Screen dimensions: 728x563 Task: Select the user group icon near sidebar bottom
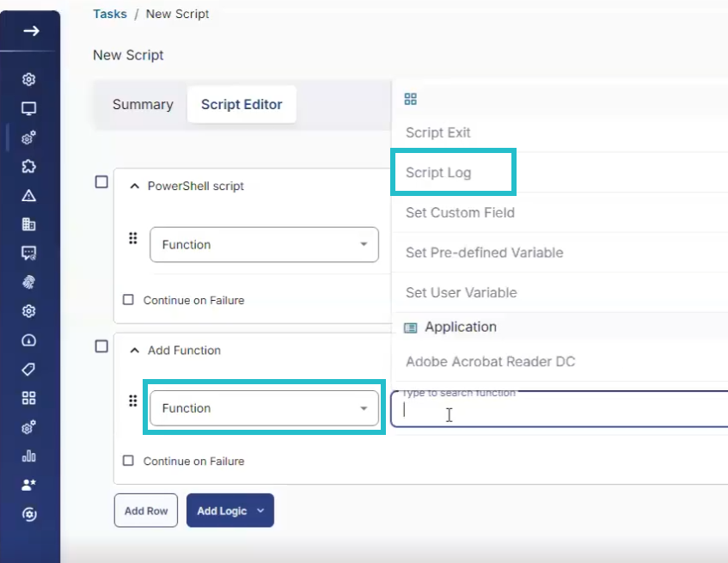29,483
